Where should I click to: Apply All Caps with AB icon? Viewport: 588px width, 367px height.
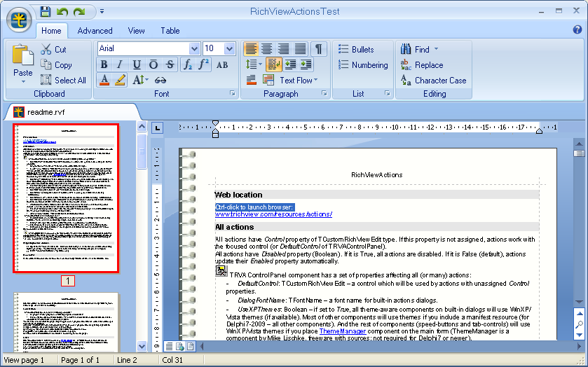click(x=222, y=65)
